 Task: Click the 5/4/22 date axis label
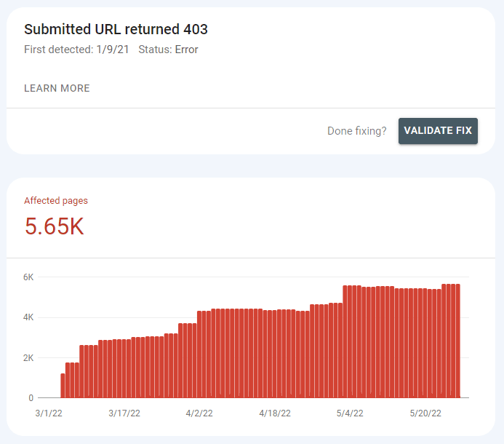click(x=351, y=413)
